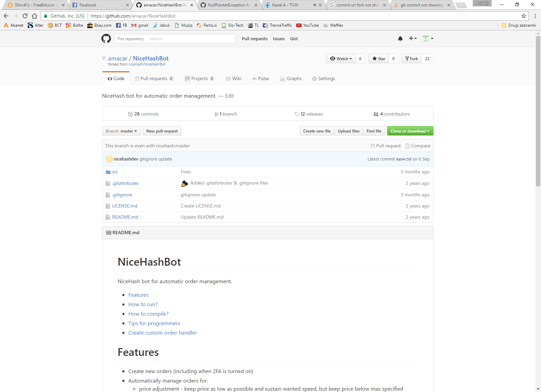Switch to the NullPointerException browser tab
The height and width of the screenshot is (392, 541).
(x=229, y=5)
